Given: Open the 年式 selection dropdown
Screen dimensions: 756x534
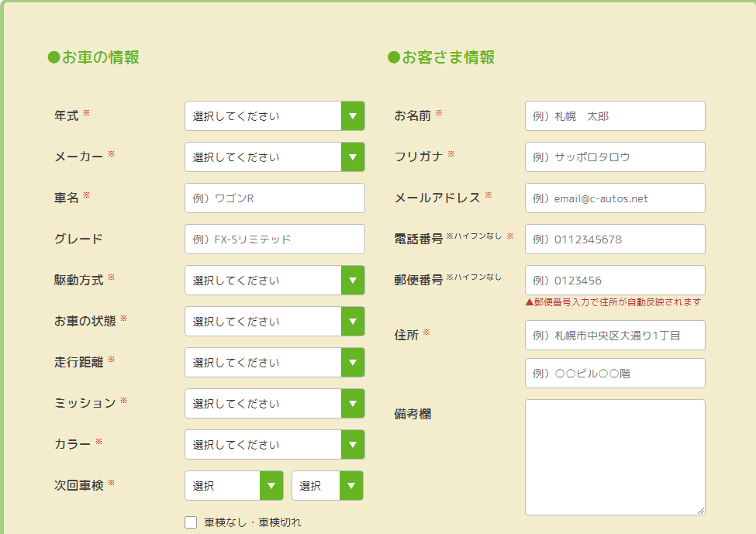Looking at the screenshot, I should (256, 115).
